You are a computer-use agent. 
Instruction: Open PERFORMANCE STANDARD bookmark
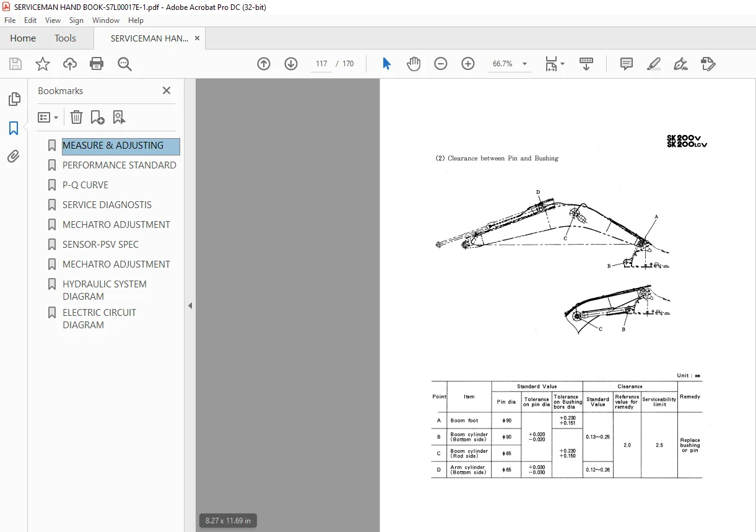click(x=119, y=165)
